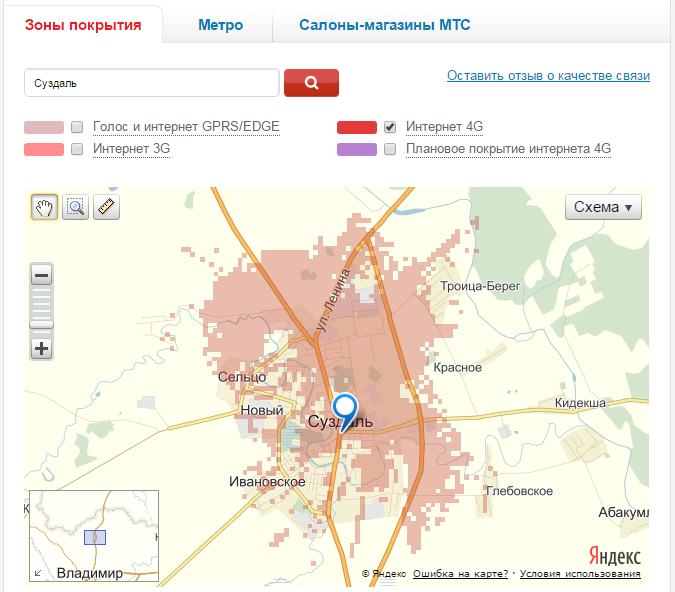Click the Сельцо map label
Screen dimensions: 675x592
coord(242,377)
